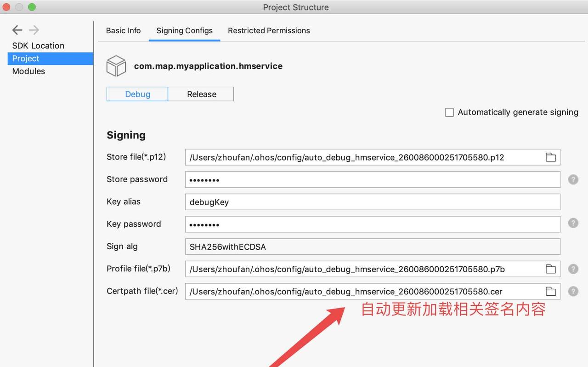Screen dimensions: 588x367
Task: Browse for the Profile file (*.p7b)
Action: 550,269
